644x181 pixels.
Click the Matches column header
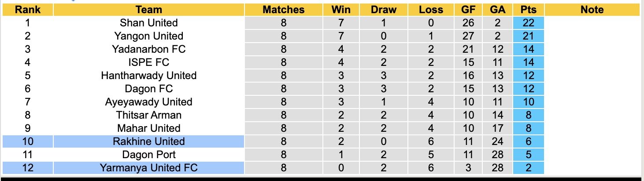coord(283,10)
